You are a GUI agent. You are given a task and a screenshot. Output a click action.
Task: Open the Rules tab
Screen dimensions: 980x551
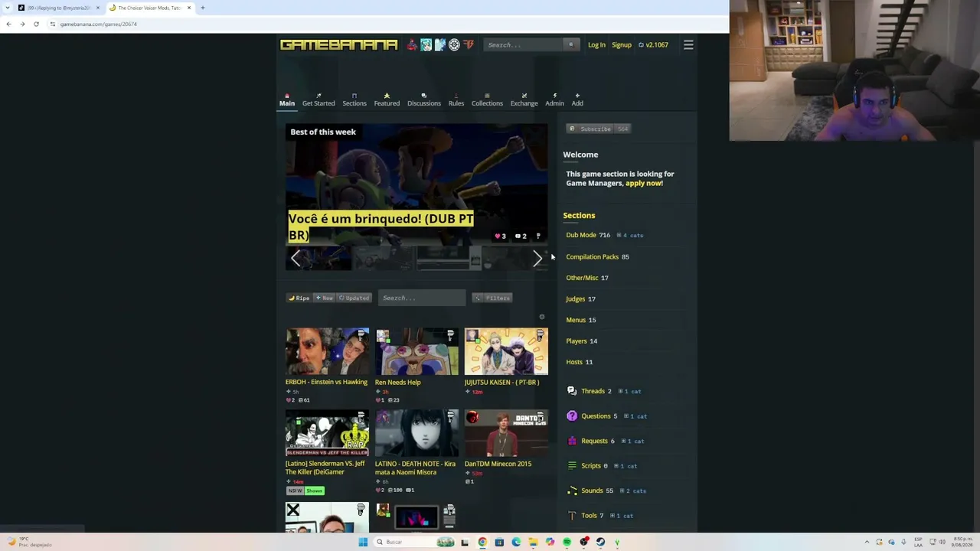(x=456, y=100)
